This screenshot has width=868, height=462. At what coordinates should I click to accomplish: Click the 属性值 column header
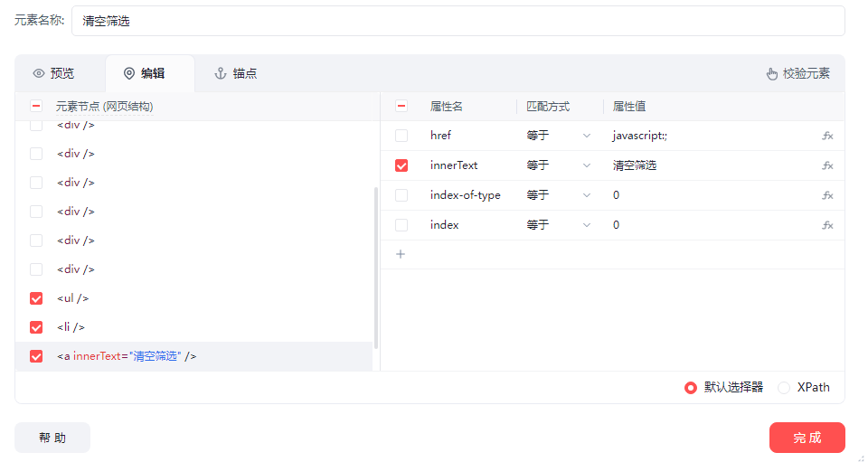pos(629,106)
